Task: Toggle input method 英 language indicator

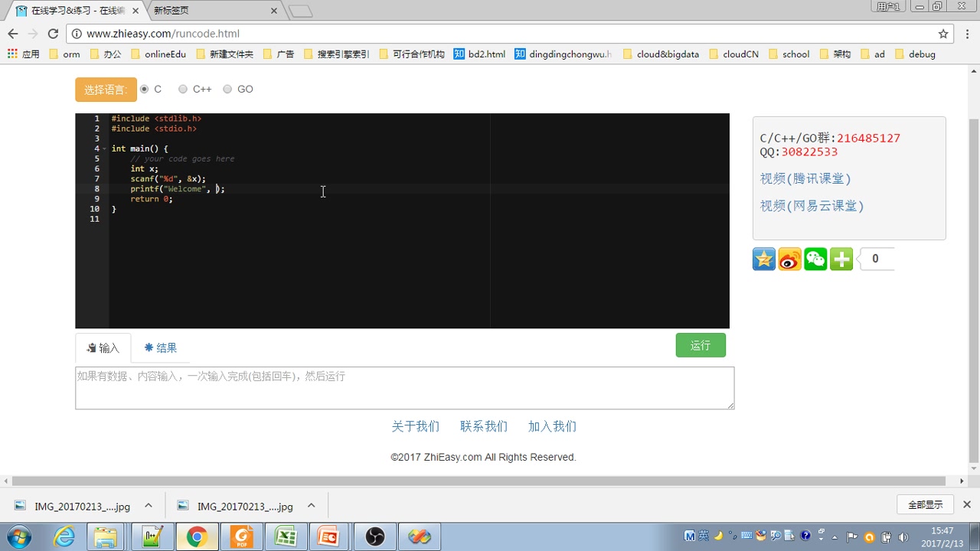Action: [704, 536]
